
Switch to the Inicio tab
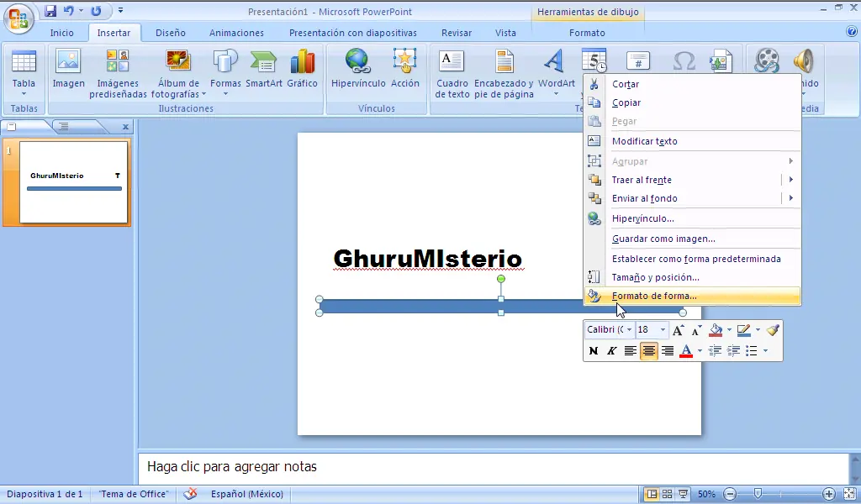61,33
